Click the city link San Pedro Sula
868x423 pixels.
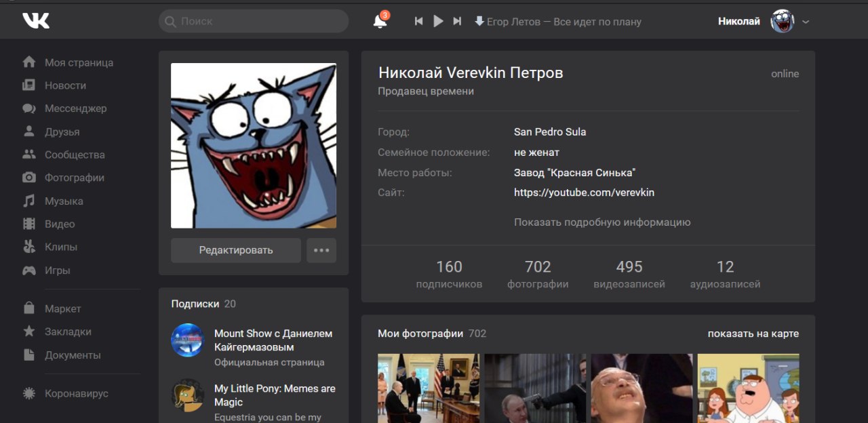tap(550, 132)
